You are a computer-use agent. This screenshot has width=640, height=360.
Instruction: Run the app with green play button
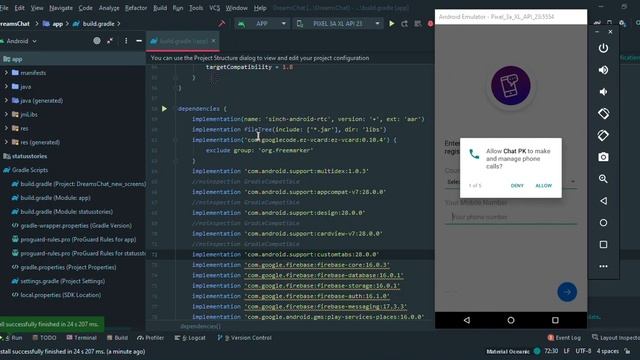(x=391, y=24)
